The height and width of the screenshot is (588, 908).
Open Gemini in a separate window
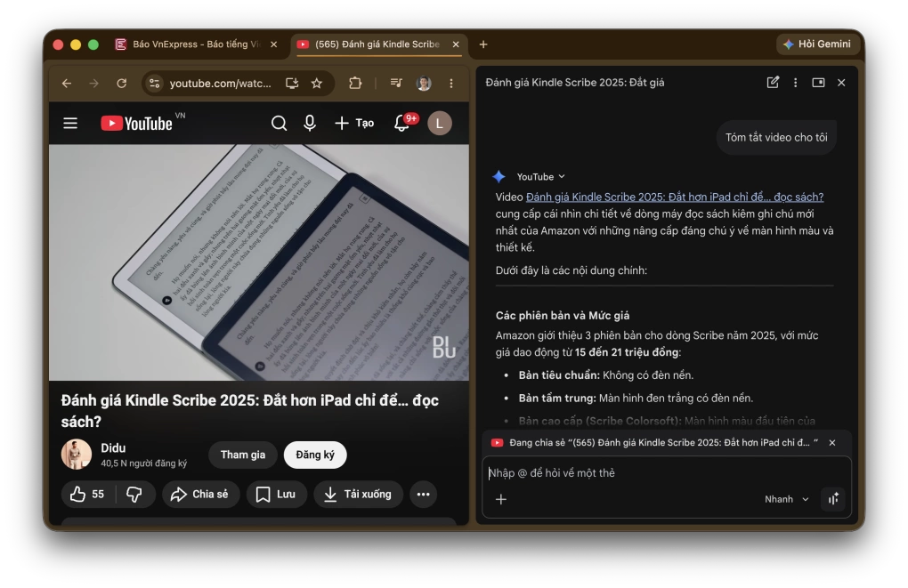coord(817,82)
